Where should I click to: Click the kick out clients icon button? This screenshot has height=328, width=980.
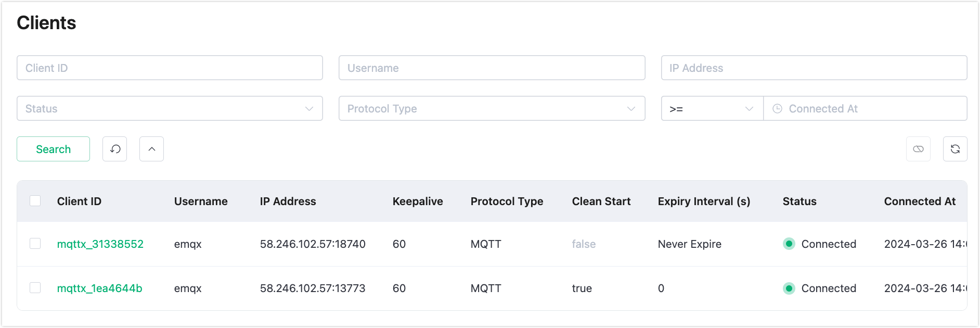pos(918,149)
